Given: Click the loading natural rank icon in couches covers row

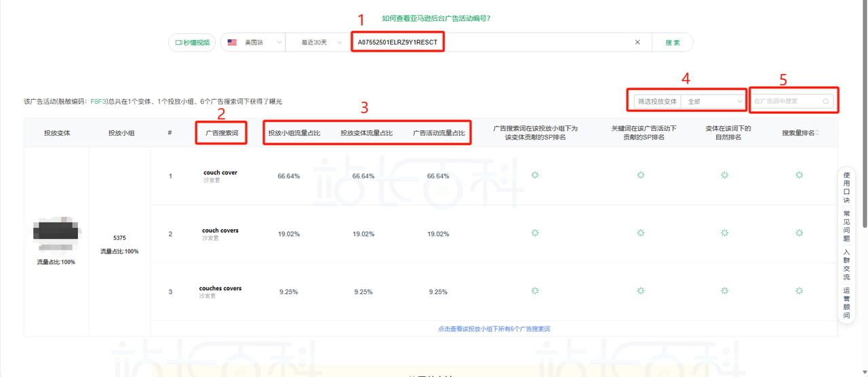Looking at the screenshot, I should (724, 290).
